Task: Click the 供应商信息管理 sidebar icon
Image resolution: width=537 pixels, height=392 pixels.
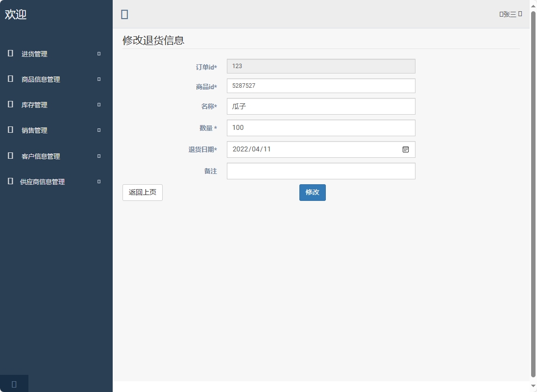Action: pyautogui.click(x=10, y=181)
